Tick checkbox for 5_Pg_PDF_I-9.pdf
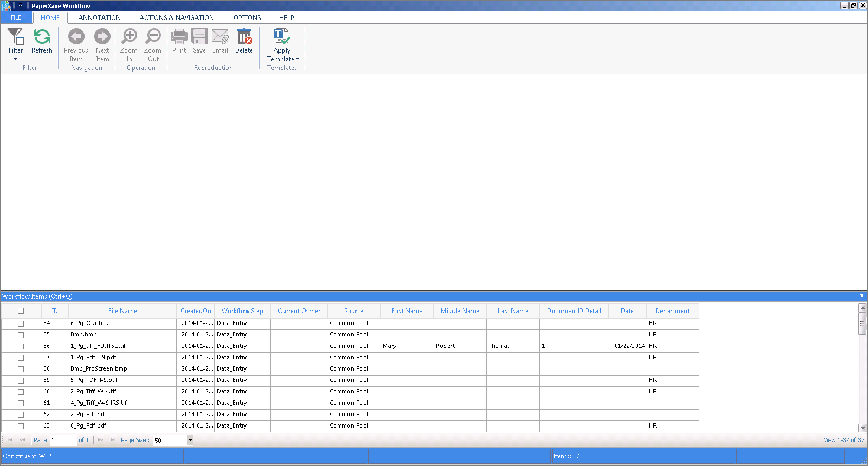Image resolution: width=868 pixels, height=466 pixels. tap(21, 380)
